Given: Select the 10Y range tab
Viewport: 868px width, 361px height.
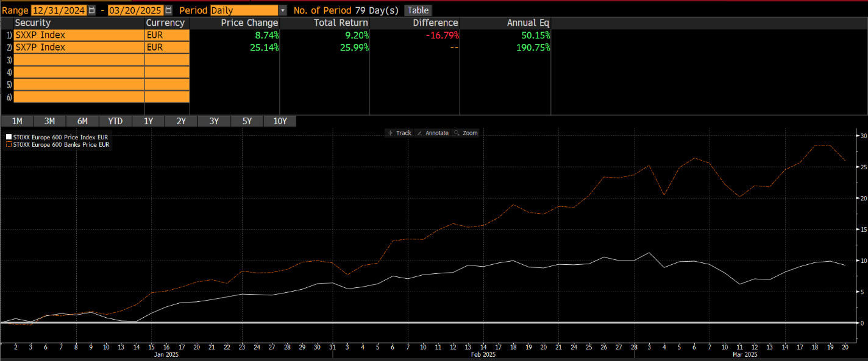Looking at the screenshot, I should pyautogui.click(x=280, y=121).
